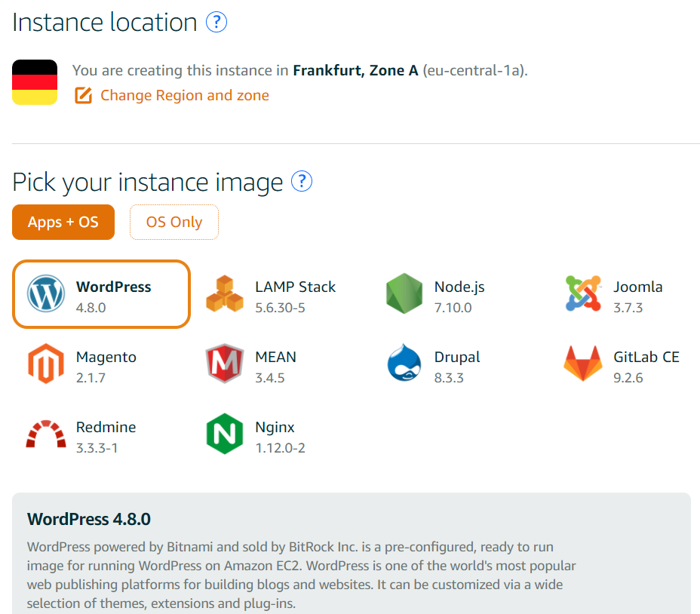Screen dimensions: 700x614
Task: Click the LAMP Stack label
Action: click(x=296, y=287)
